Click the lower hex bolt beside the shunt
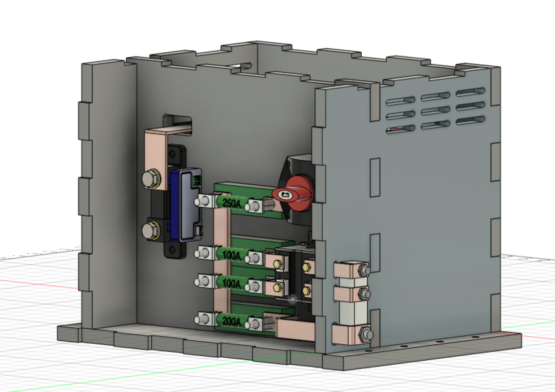The width and height of the screenshot is (555, 392). pos(151,231)
